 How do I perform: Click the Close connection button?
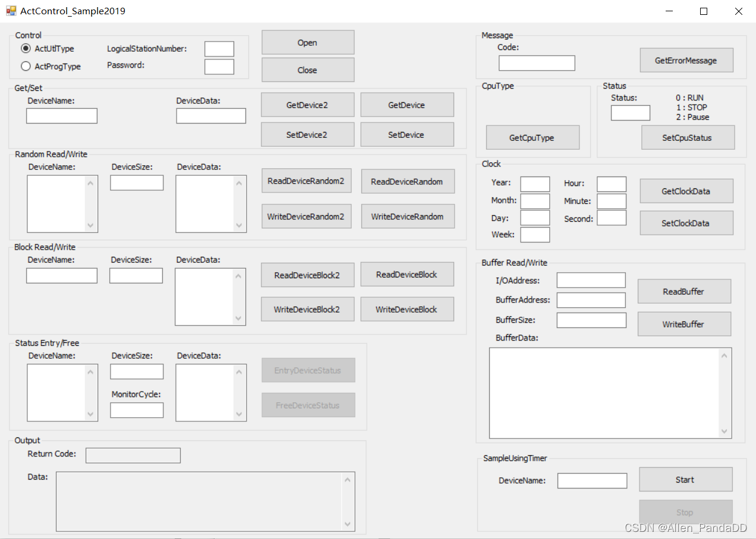tap(308, 70)
